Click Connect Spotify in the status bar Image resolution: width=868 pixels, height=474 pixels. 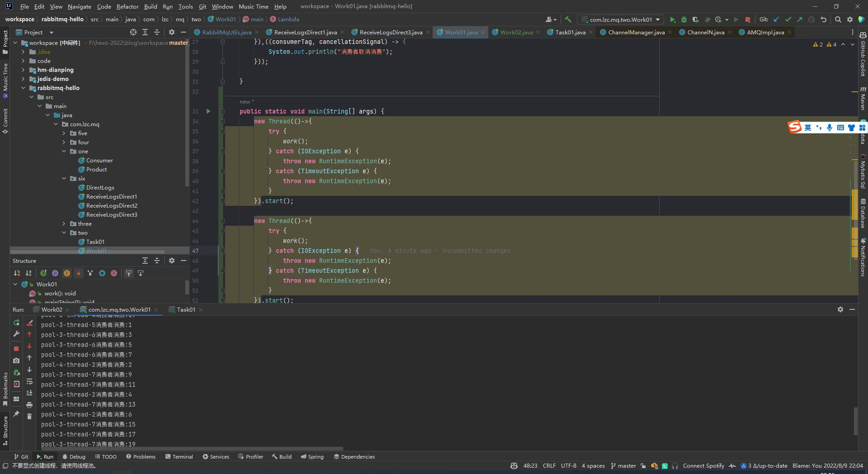tap(703, 465)
